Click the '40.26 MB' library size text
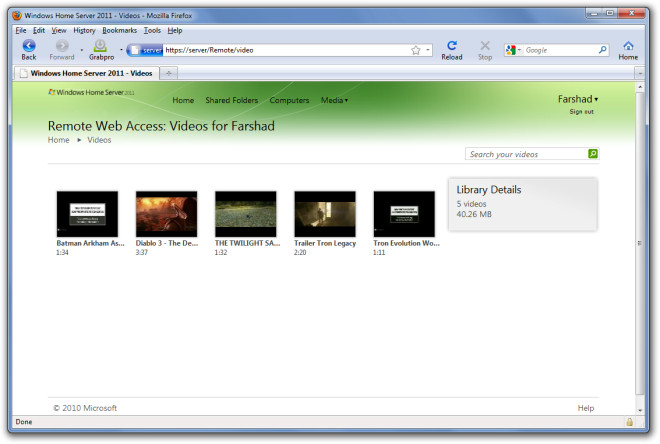The width and height of the screenshot is (660, 444). coord(474,214)
